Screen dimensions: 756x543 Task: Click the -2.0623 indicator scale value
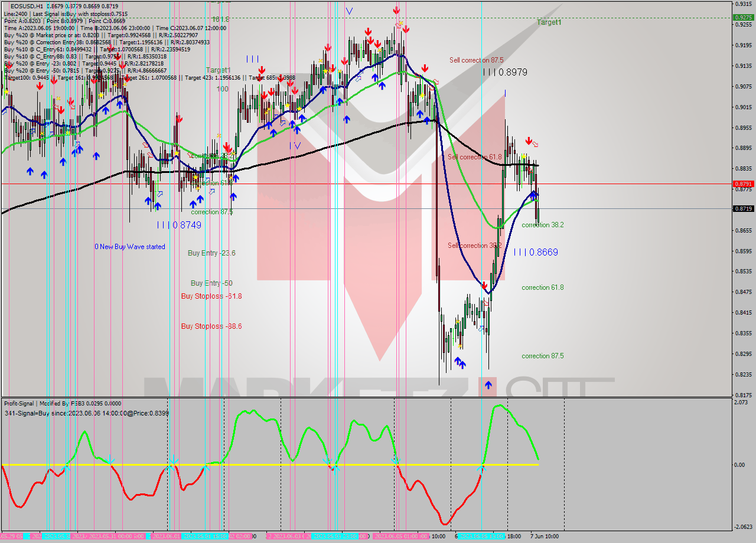click(743, 527)
